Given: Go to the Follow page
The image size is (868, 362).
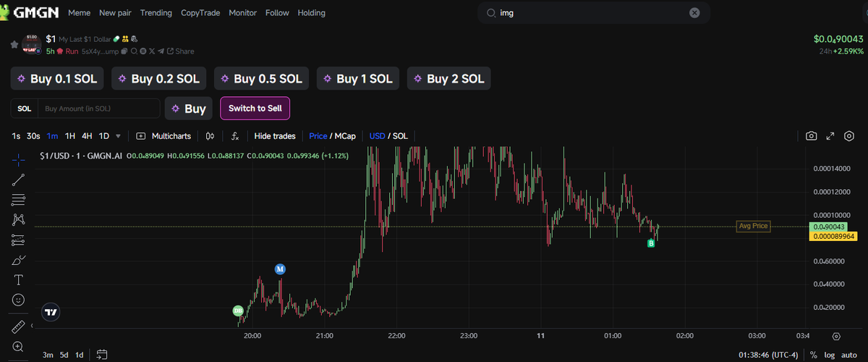Looking at the screenshot, I should coord(277,13).
